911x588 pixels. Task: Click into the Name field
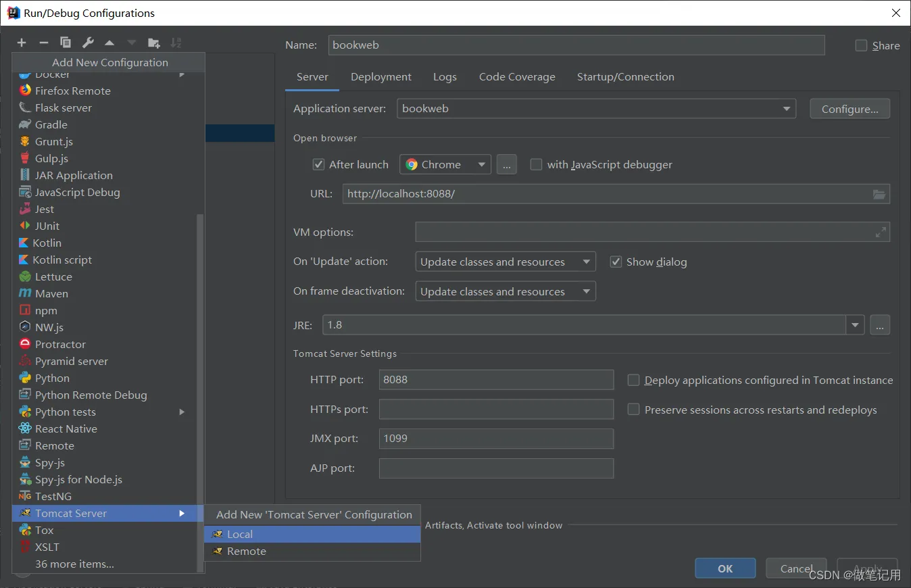point(576,45)
